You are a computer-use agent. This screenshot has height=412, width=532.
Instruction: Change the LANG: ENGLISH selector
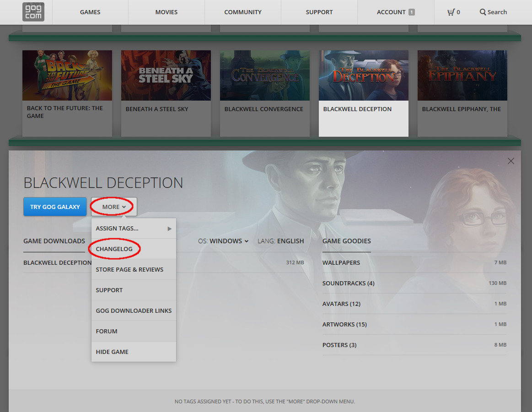point(280,241)
